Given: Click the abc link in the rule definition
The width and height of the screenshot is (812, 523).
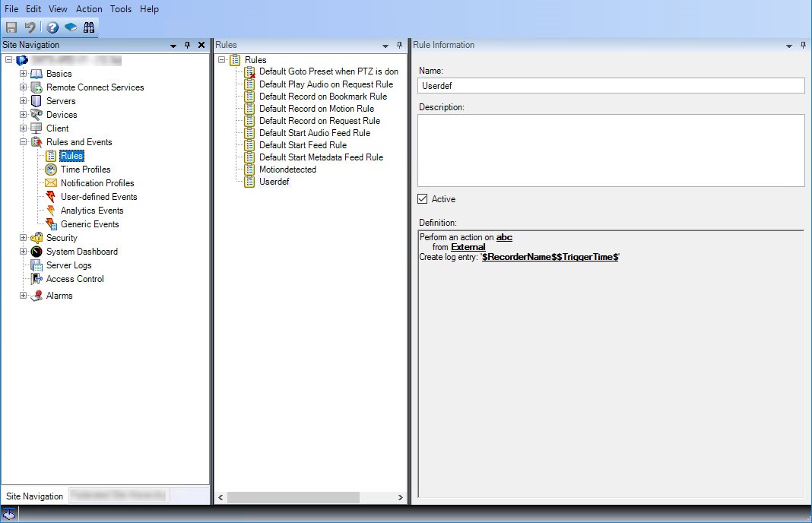Looking at the screenshot, I should [x=504, y=237].
